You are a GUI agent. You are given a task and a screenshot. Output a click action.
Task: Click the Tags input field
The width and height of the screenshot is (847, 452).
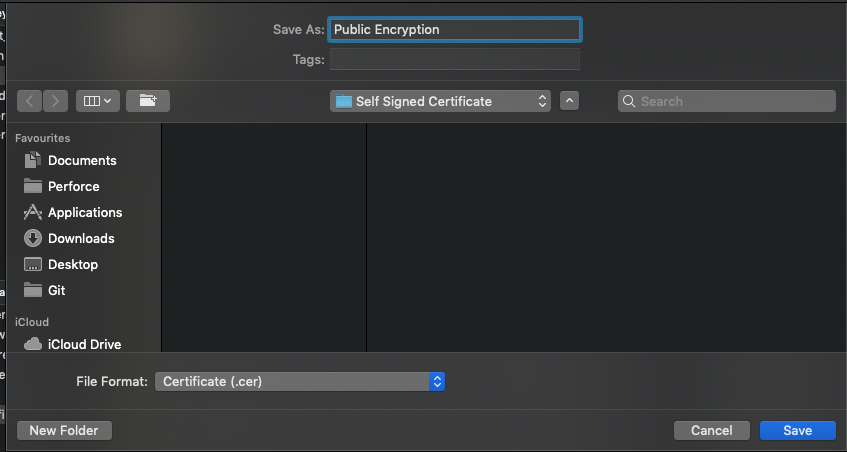(454, 60)
